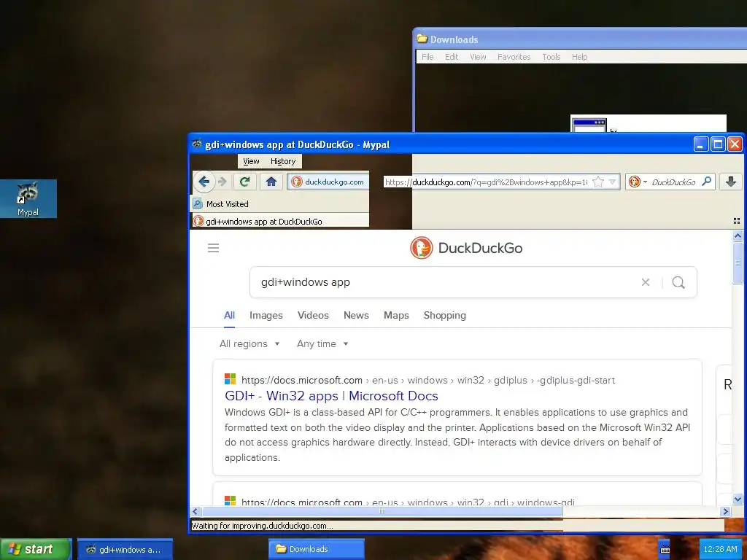Click the horizontal scrollbar right arrow
Viewport: 747px width, 560px height.
[726, 511]
